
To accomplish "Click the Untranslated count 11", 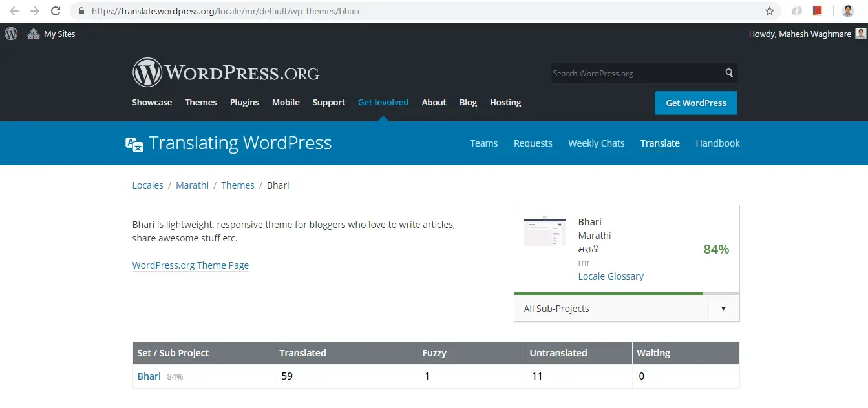I will coord(537,376).
